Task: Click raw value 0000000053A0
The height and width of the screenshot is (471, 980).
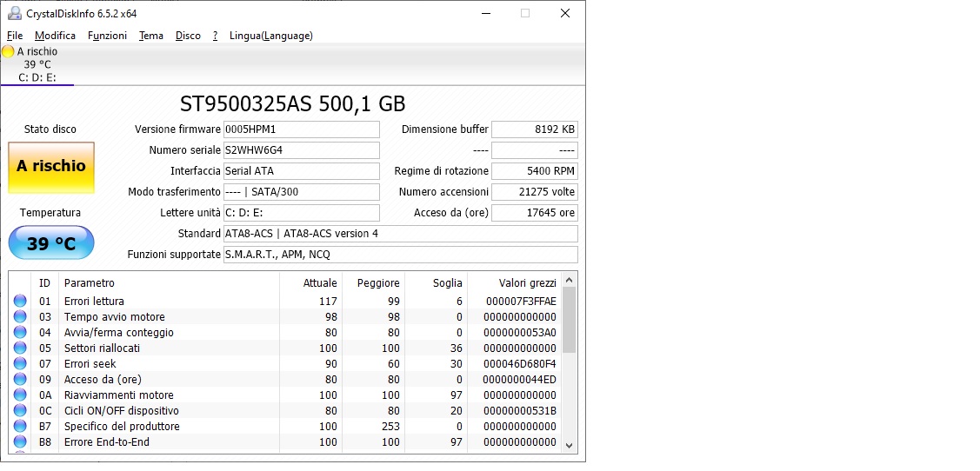Action: pos(519,332)
